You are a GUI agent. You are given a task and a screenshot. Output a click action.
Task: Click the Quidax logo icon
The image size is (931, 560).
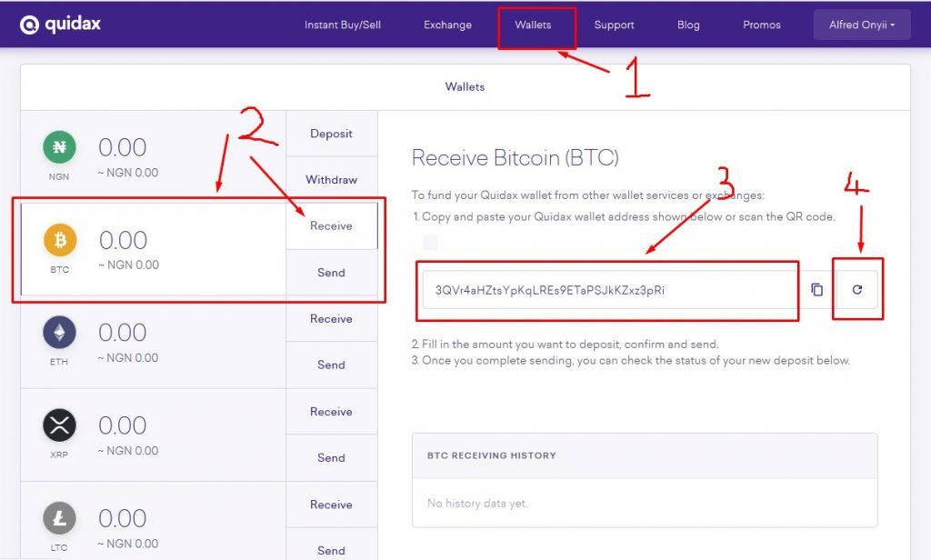pyautogui.click(x=29, y=25)
